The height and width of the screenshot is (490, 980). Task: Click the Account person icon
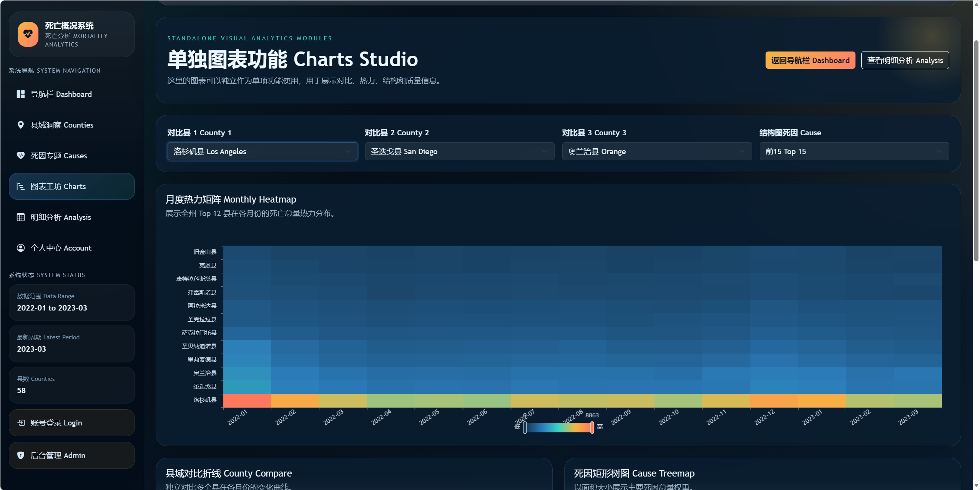[x=21, y=248]
